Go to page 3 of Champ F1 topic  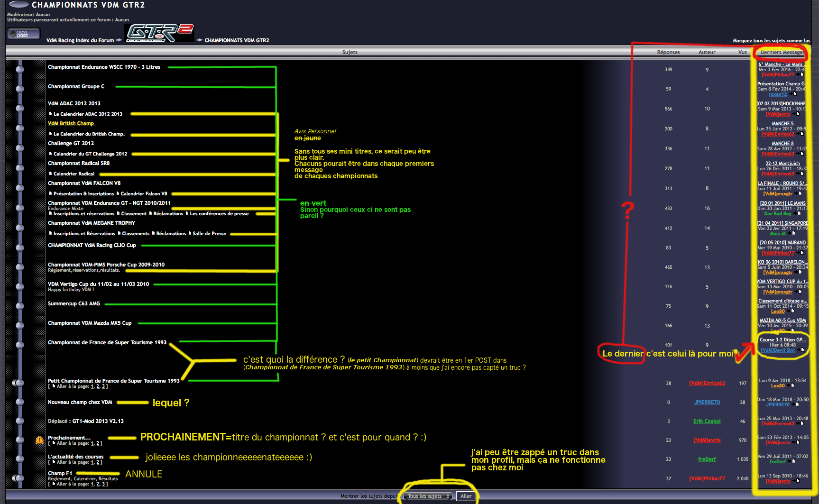point(104,484)
